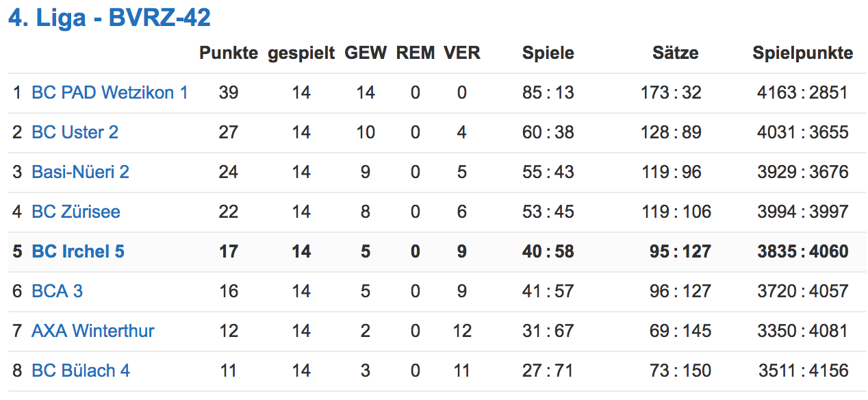Open the highlighted BC Irchel 5 link
868x400 pixels.
click(78, 251)
